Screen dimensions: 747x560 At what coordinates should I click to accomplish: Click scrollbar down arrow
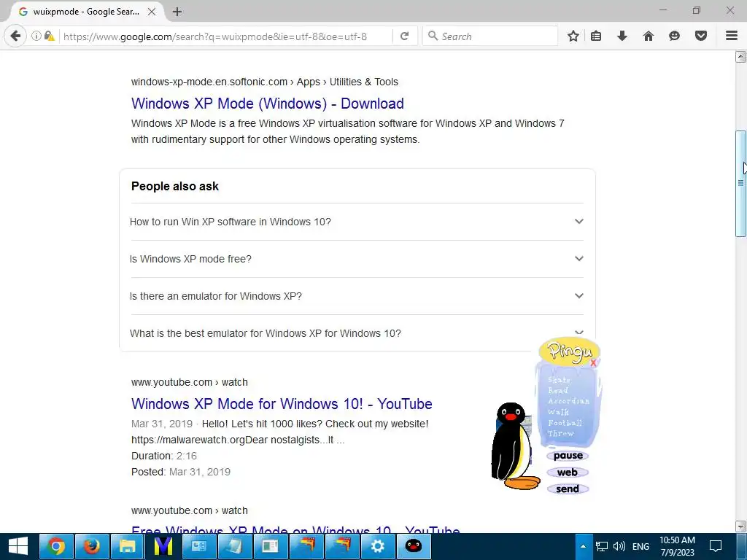point(741,526)
